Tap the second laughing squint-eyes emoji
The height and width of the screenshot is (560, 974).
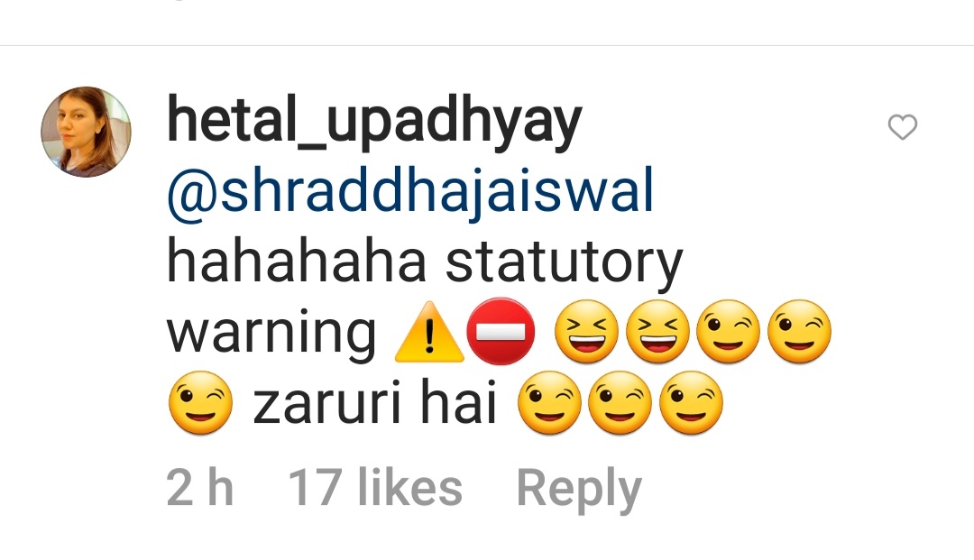657,332
